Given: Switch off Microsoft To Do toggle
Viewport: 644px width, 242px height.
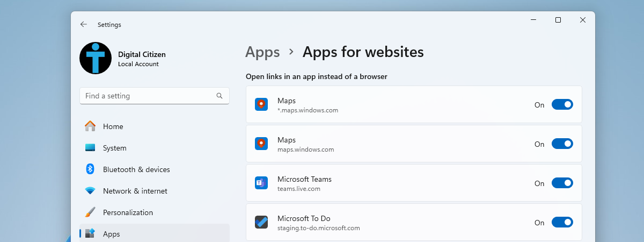Looking at the screenshot, I should pyautogui.click(x=562, y=222).
